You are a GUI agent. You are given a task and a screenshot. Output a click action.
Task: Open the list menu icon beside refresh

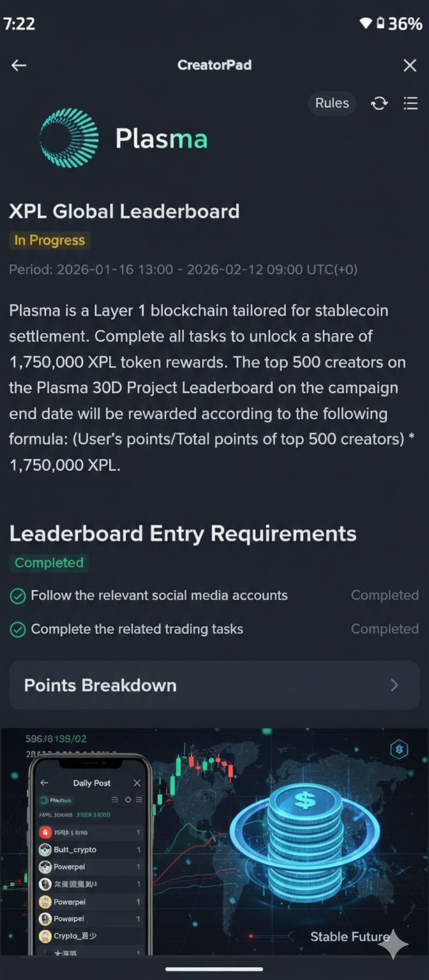coord(410,103)
